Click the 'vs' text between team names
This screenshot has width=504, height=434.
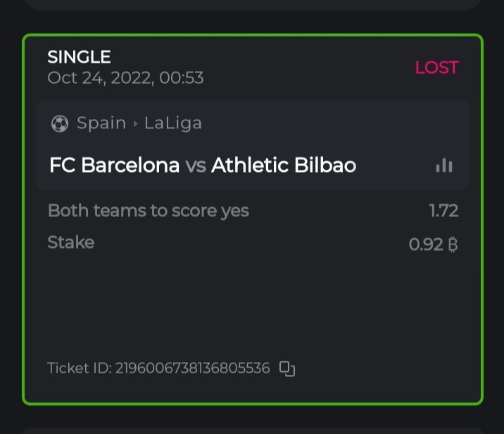(196, 166)
